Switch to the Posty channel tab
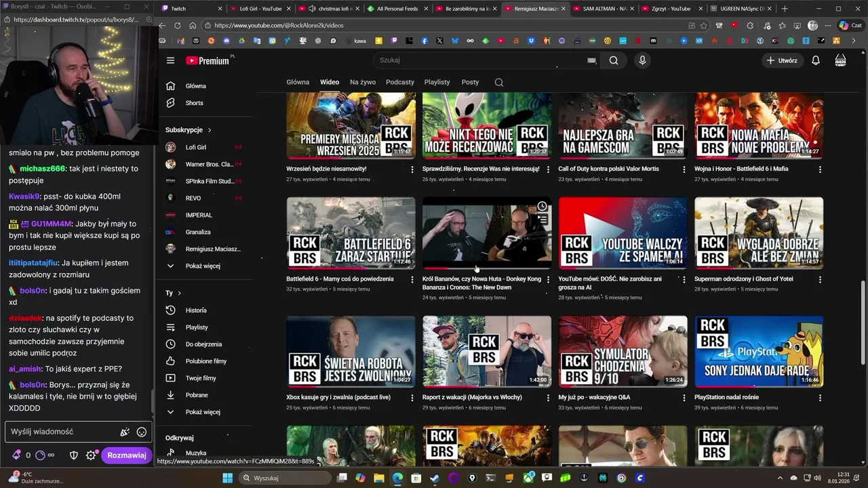This screenshot has width=868, height=488. coord(470,82)
